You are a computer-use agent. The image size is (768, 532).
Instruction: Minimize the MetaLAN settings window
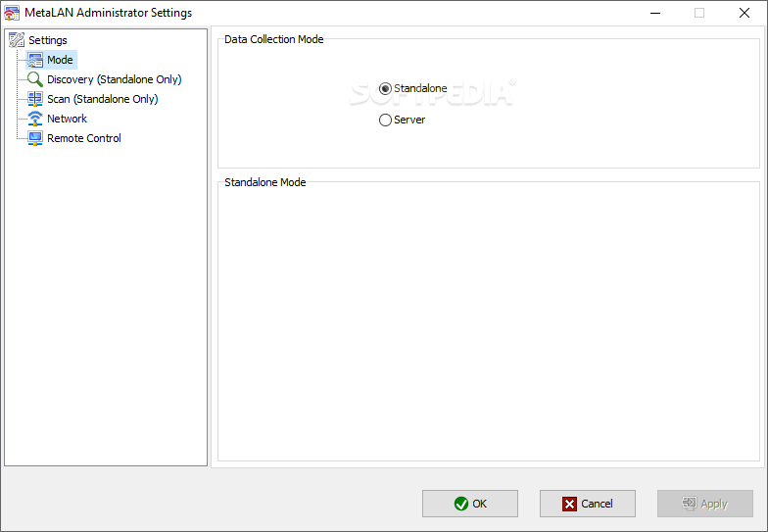(655, 13)
